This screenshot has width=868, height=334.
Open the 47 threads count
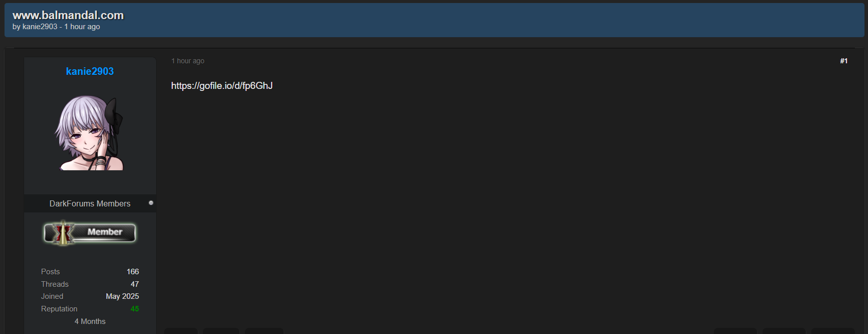(135, 284)
